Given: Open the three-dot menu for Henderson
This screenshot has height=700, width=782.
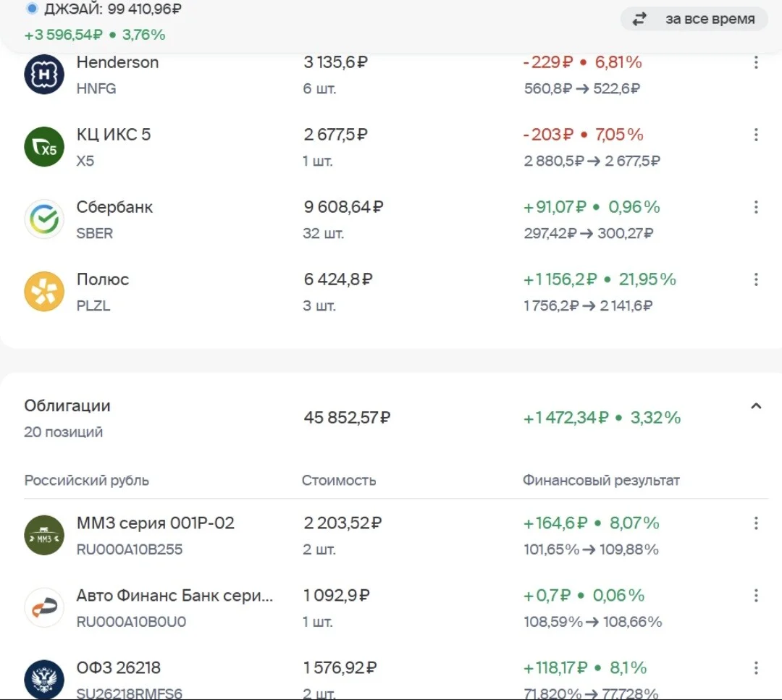Looking at the screenshot, I should pos(756,62).
